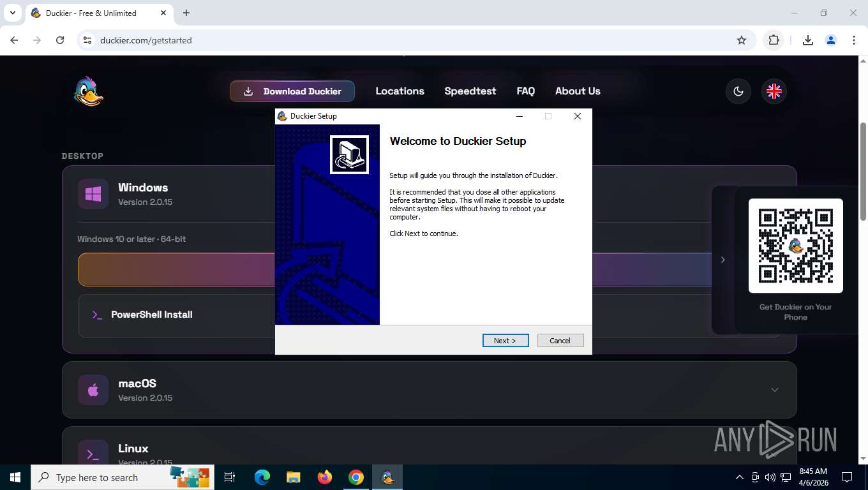Open the Chrome profile avatar
Screen dimensions: 868x490
pyautogui.click(x=831, y=40)
